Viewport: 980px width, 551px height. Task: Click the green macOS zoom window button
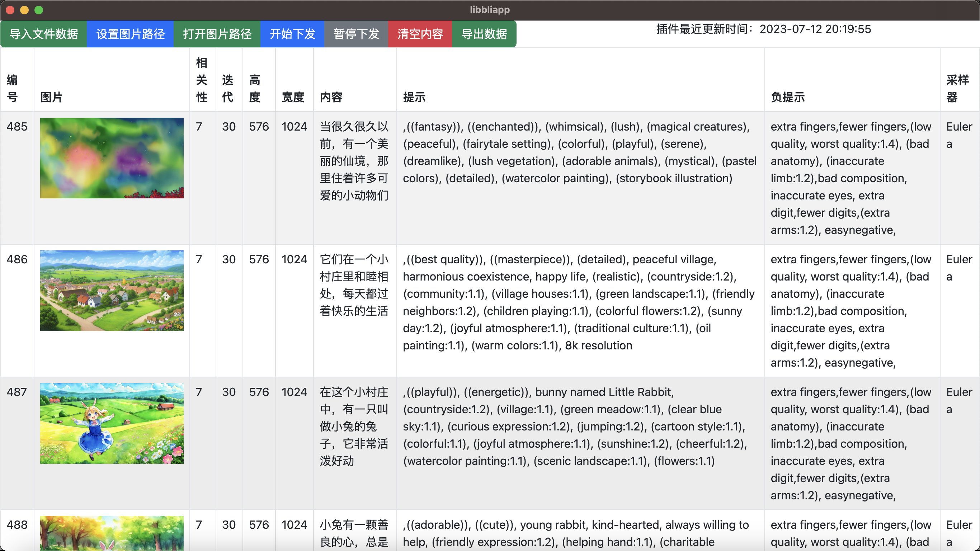click(39, 10)
